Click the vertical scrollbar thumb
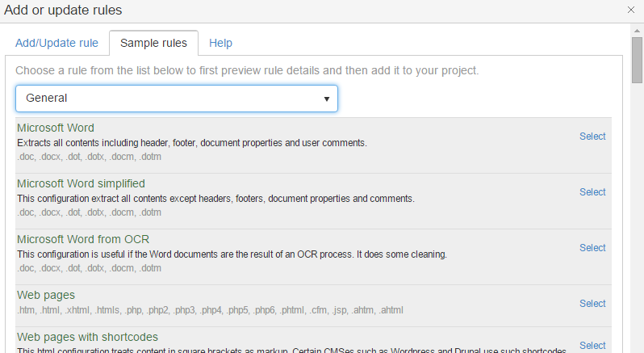 637,61
